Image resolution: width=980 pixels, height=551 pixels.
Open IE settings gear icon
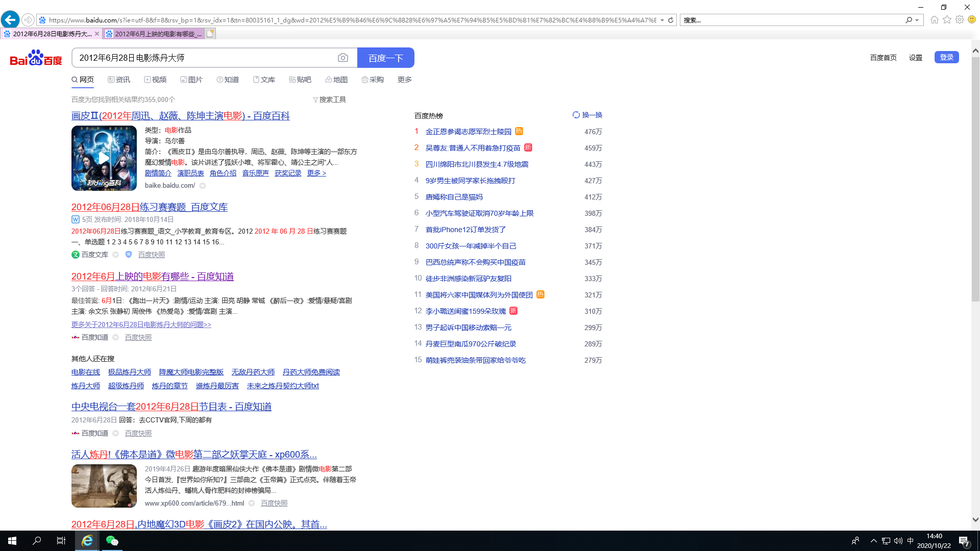[960, 19]
